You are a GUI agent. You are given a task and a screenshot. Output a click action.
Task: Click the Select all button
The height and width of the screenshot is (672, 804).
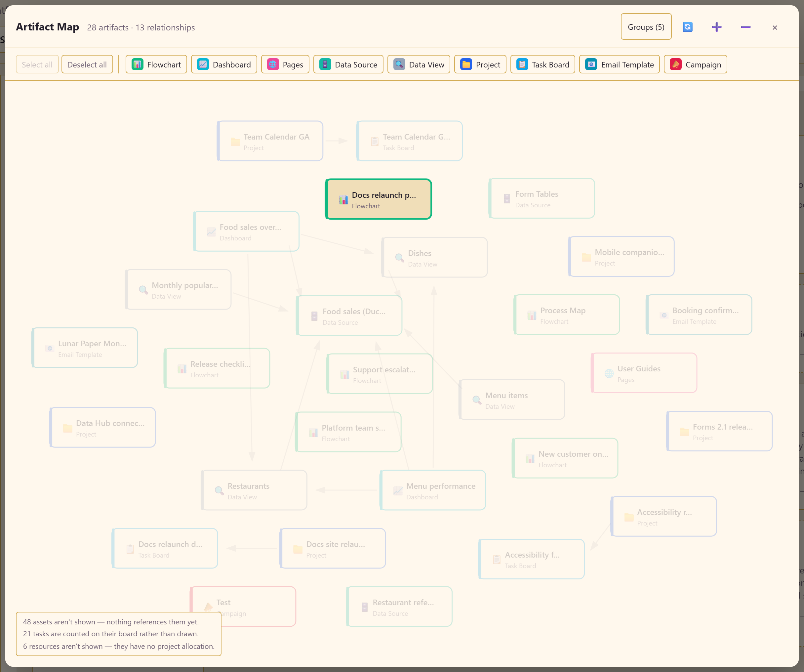coord(37,64)
